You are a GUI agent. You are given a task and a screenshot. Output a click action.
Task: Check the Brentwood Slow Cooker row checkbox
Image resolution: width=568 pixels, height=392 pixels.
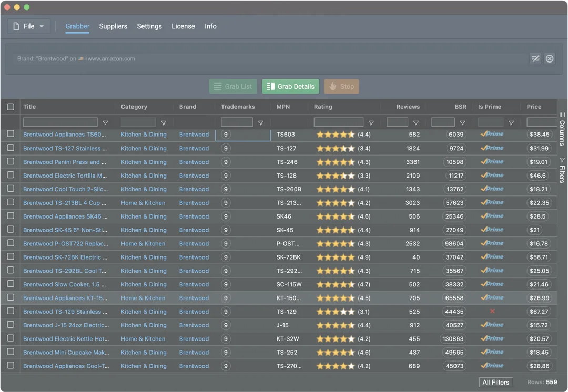[10, 284]
